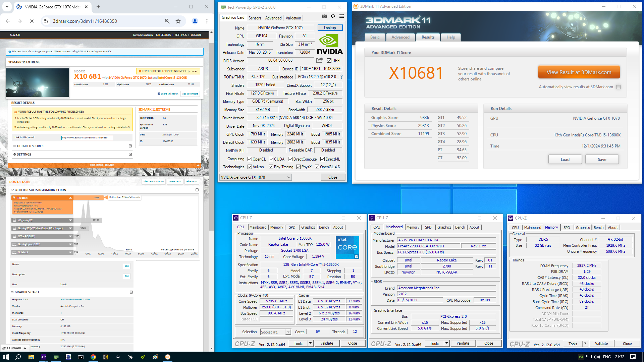Viewport: 644px width, 362px height.
Task: Click View Result at 3DMark.com button
Action: click(579, 72)
